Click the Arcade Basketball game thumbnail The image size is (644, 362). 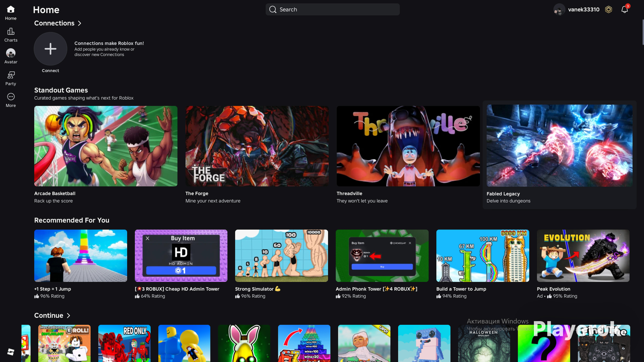106,146
